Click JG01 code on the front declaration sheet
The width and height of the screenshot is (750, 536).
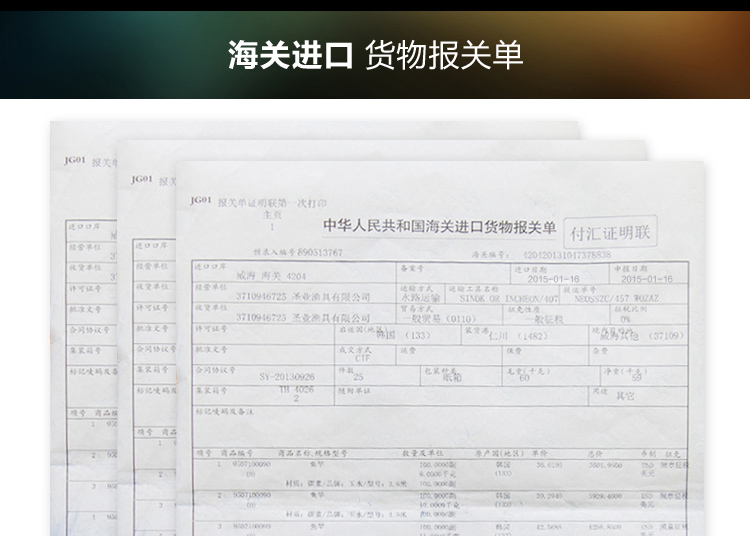coord(201,200)
